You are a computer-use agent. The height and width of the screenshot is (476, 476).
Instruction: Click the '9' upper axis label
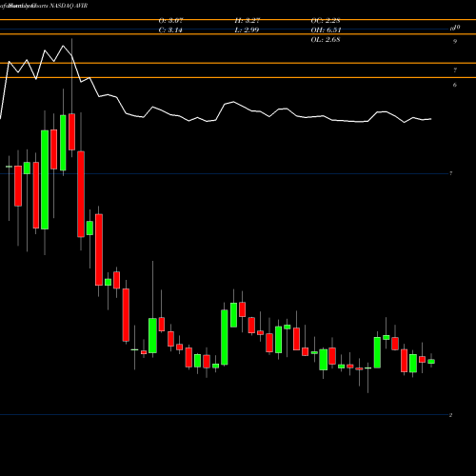tap(455, 41)
